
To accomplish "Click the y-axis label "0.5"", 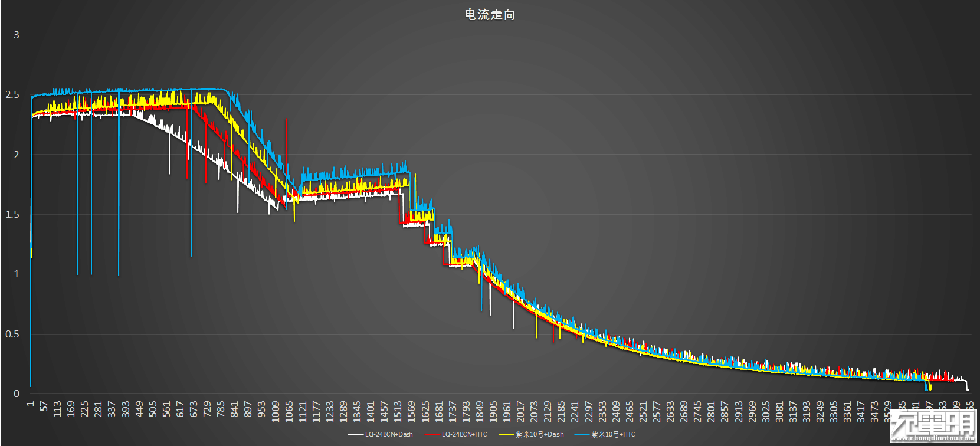I will coord(12,334).
